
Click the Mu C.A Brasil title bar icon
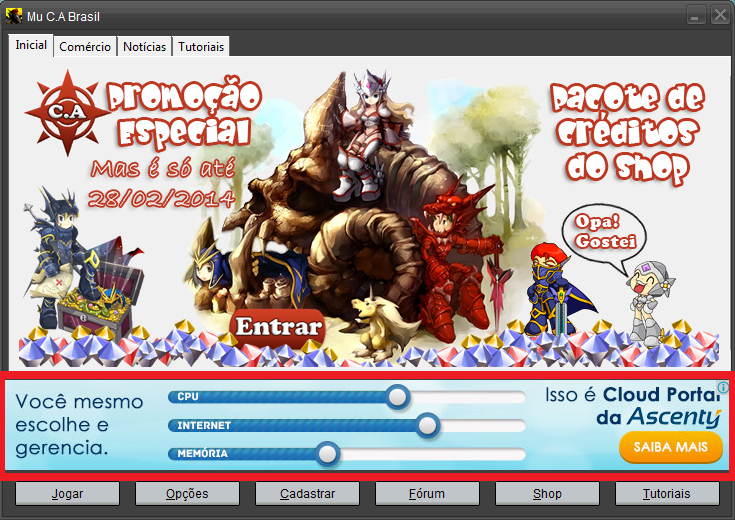tap(14, 16)
